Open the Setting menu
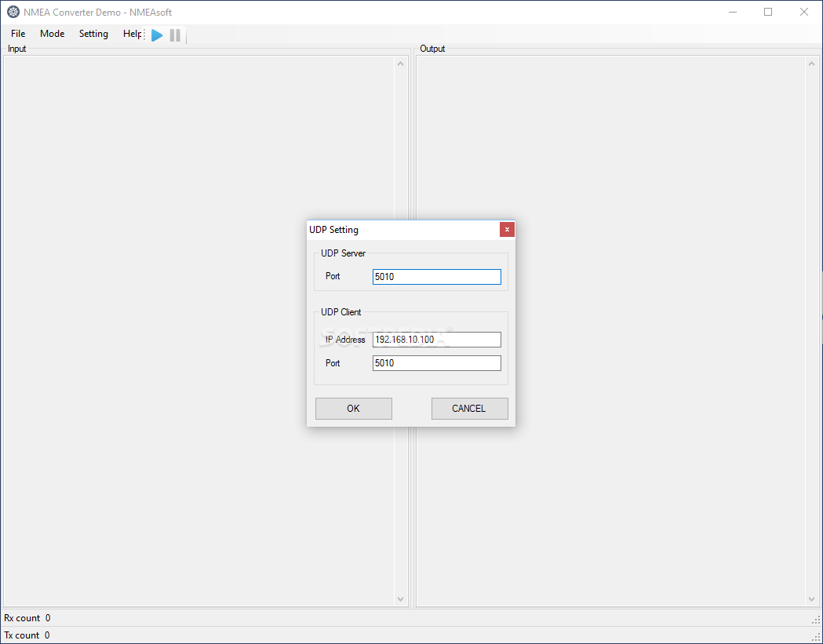This screenshot has width=823, height=644. pyautogui.click(x=93, y=34)
